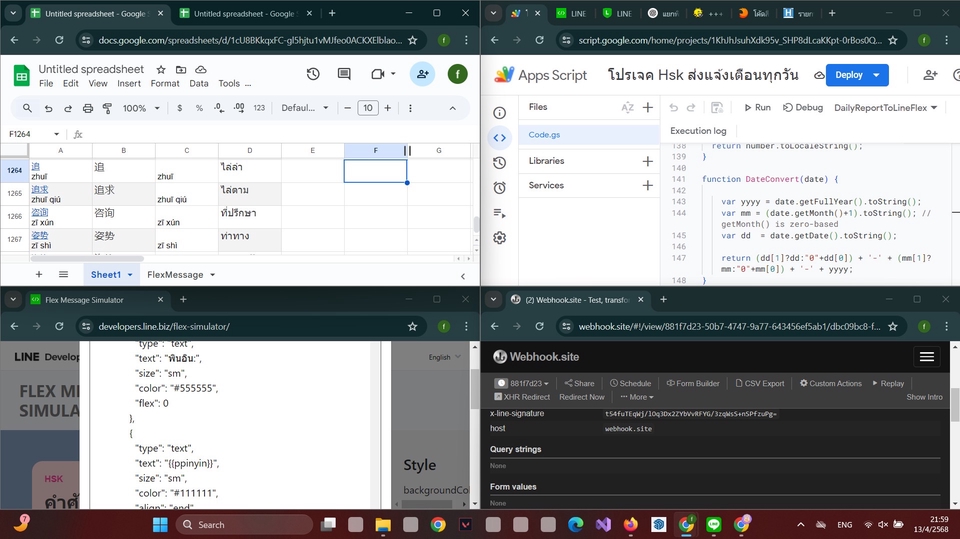The height and width of the screenshot is (539, 960).
Task: Select the Code.gs file
Action: coord(589,135)
